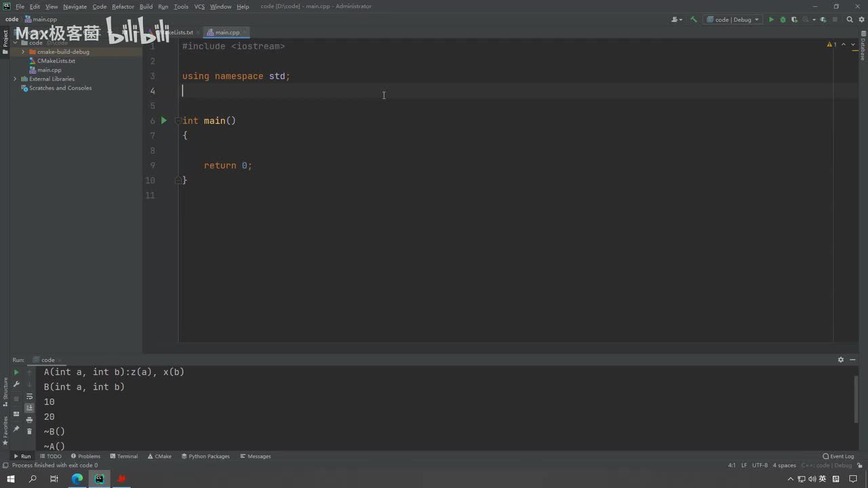Click the restore layout icon in the Run panel
Screen dimensions: 868x488
pos(16,414)
